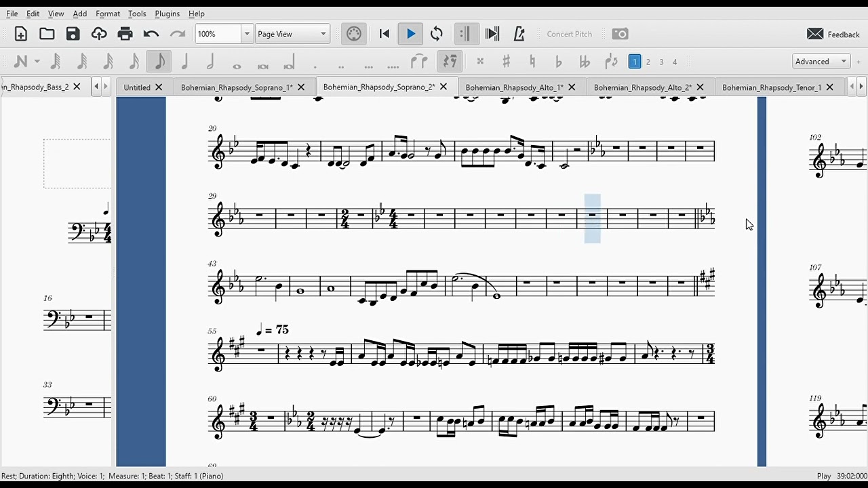Toggle note input mode with the N button
Screen dimensions: 868x488
[x=20, y=62]
